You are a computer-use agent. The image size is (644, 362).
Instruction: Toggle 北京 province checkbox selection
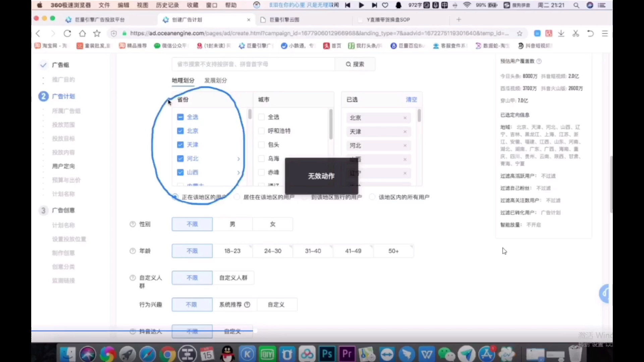180,130
